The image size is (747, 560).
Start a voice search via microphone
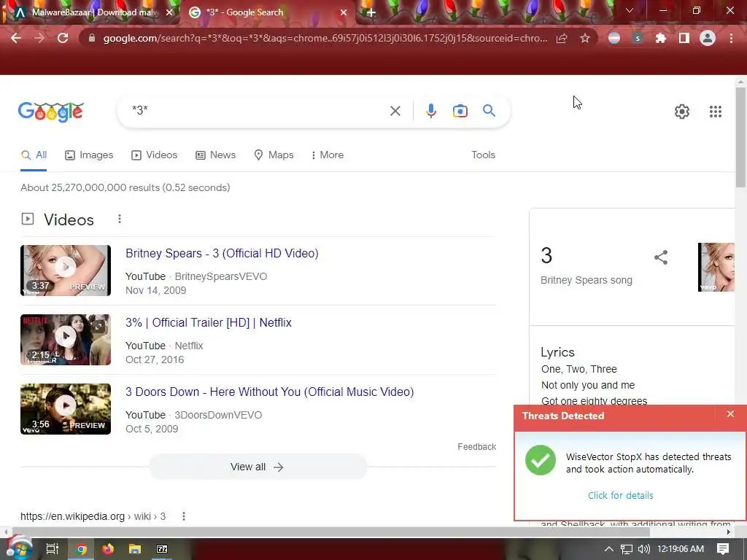(430, 111)
